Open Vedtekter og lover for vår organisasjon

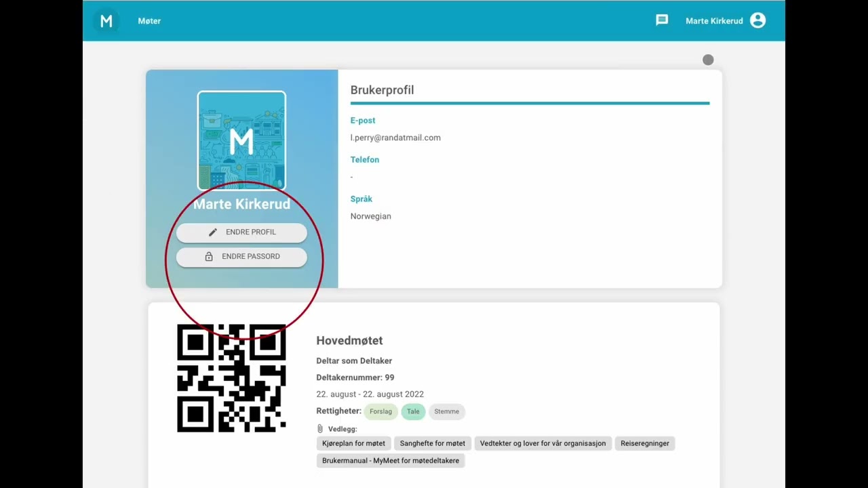click(x=543, y=443)
